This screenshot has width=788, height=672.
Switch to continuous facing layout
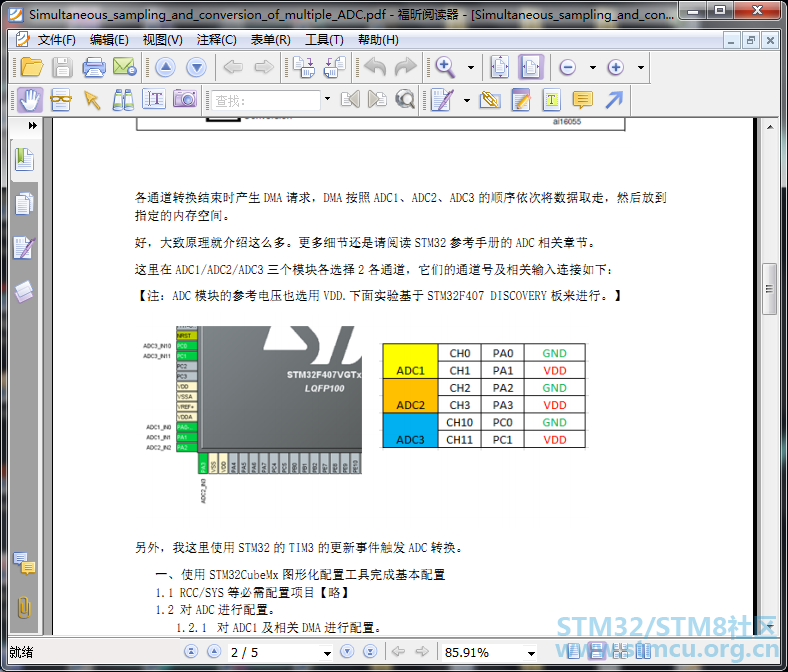643,652
